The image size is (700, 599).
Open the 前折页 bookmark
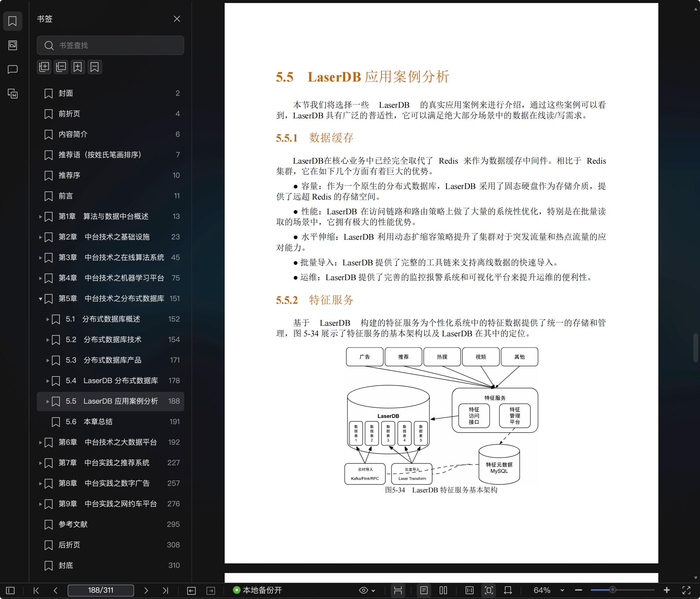111,114
